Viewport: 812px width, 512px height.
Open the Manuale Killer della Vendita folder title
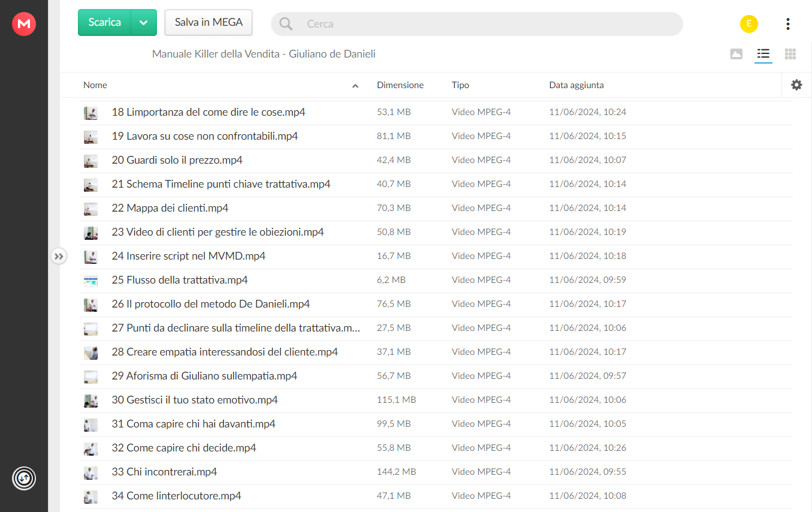pyautogui.click(x=264, y=54)
